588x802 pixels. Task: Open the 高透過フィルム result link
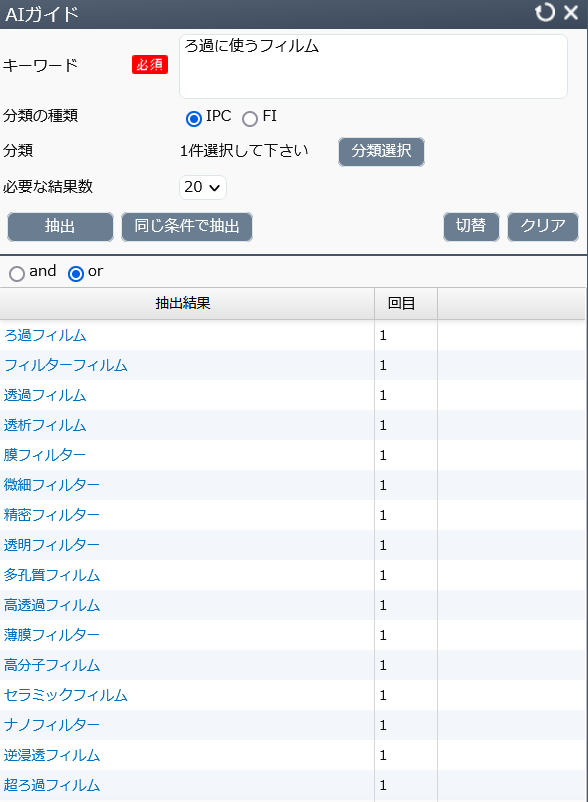pos(52,605)
